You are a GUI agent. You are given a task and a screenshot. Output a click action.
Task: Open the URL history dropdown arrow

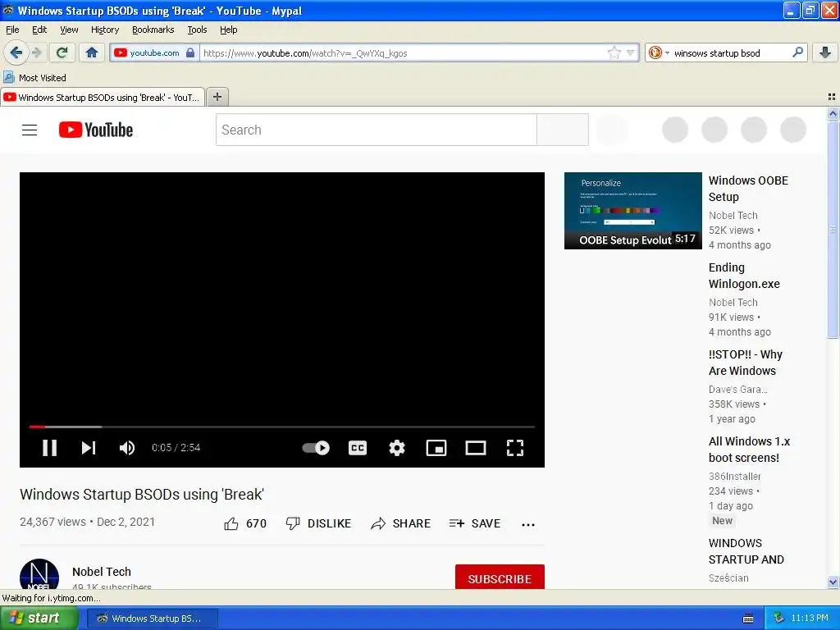click(631, 52)
